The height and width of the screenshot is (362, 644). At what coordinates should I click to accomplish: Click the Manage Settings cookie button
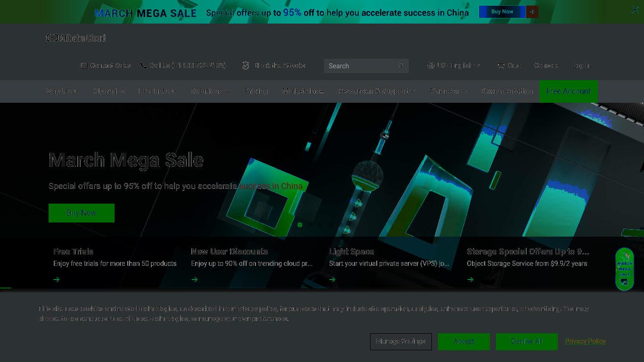pyautogui.click(x=401, y=341)
